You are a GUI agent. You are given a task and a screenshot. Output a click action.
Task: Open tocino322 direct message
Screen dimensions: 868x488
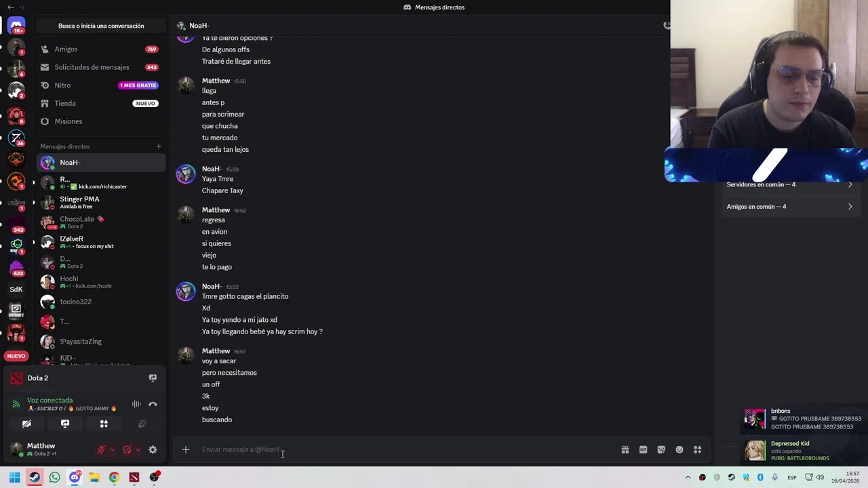[101, 302]
